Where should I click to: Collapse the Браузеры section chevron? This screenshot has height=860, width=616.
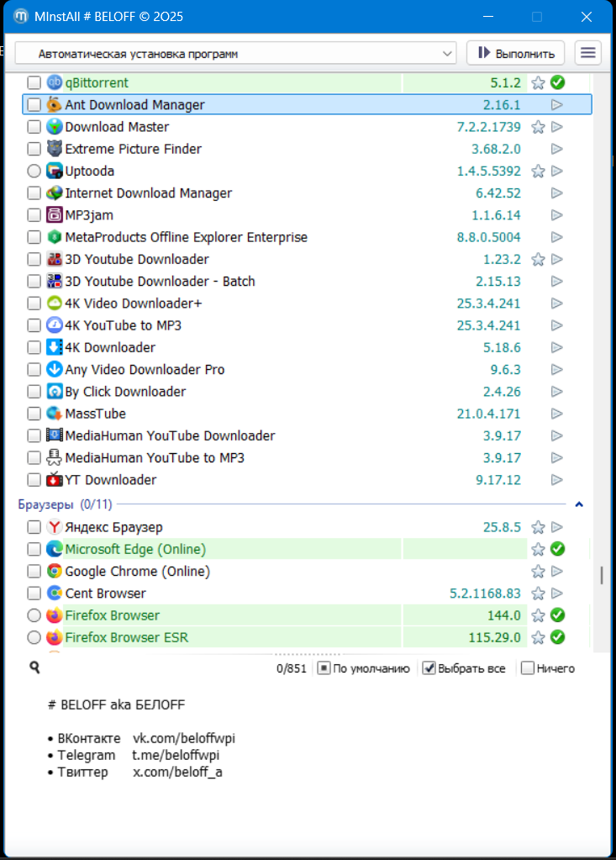[x=578, y=504]
